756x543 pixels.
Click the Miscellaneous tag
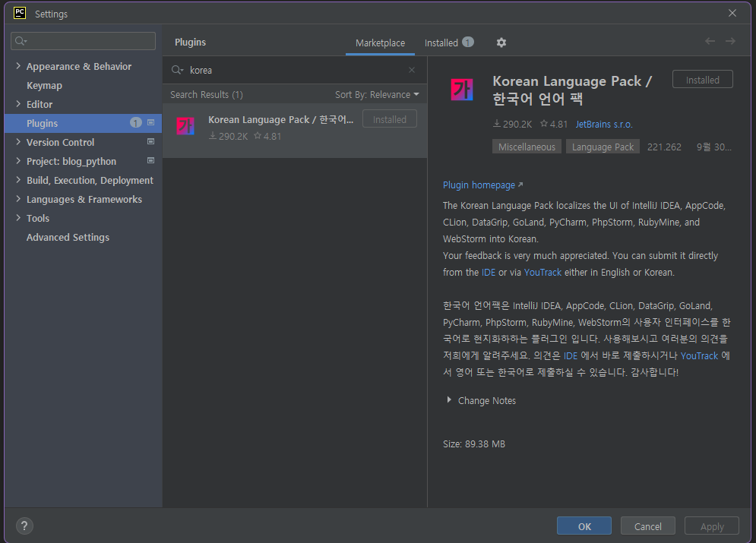[x=527, y=147]
